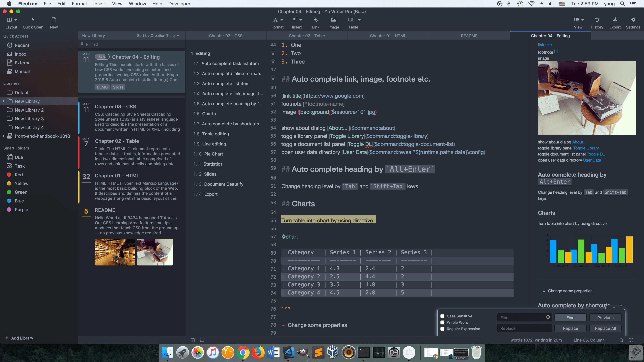Expand the front-end-handbook-2018 library
644x362 pixels.
(x=4, y=136)
